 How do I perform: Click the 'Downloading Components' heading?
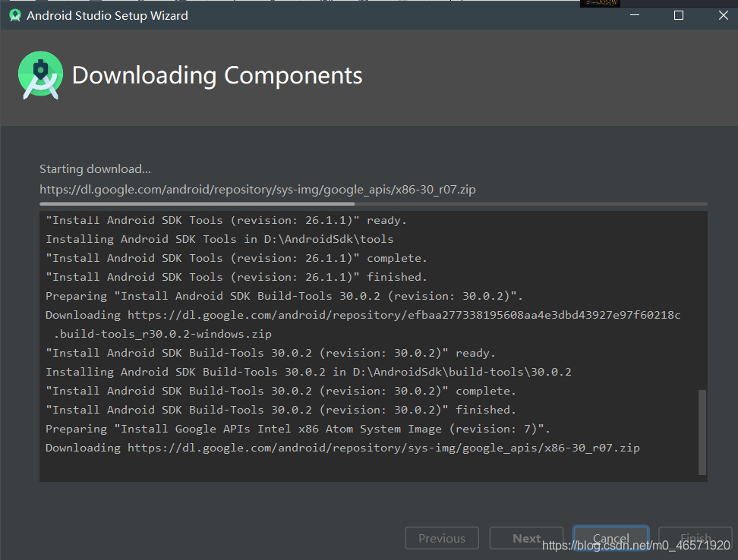(x=217, y=75)
